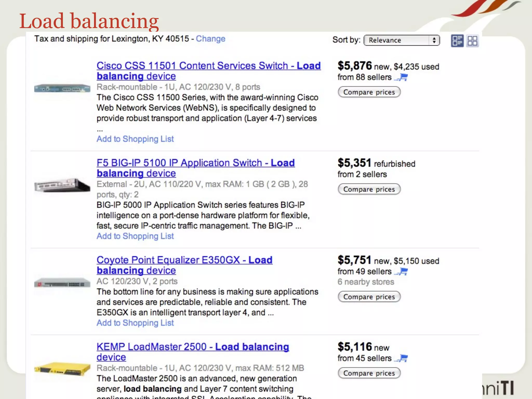Click 'AC 120/230 V, 2 ports' spec text

137,281
